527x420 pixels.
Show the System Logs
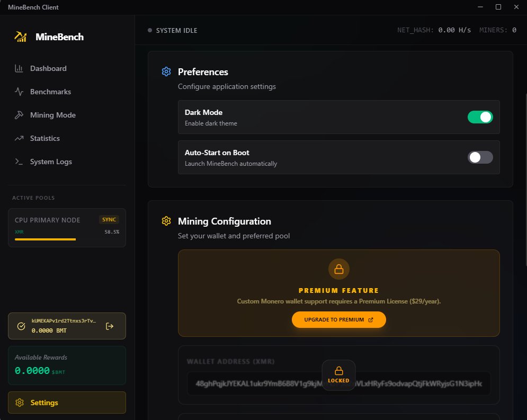pos(67,162)
